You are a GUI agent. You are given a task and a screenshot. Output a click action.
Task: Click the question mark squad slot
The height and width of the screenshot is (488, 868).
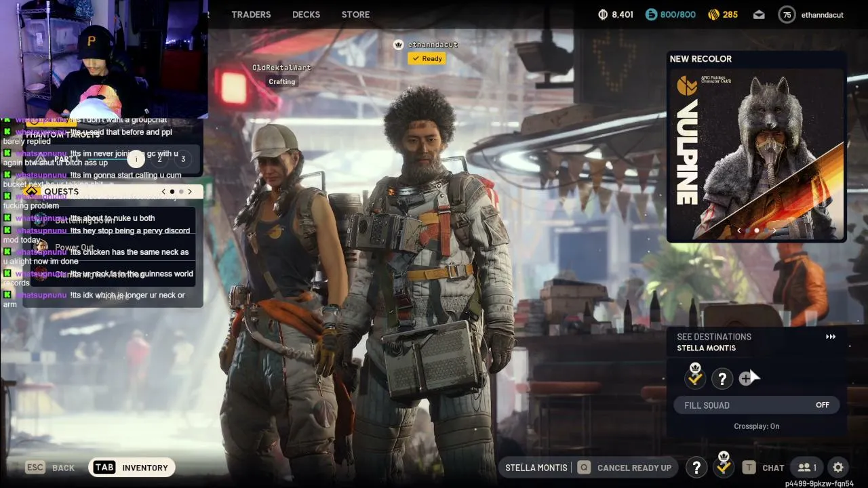pyautogui.click(x=722, y=379)
